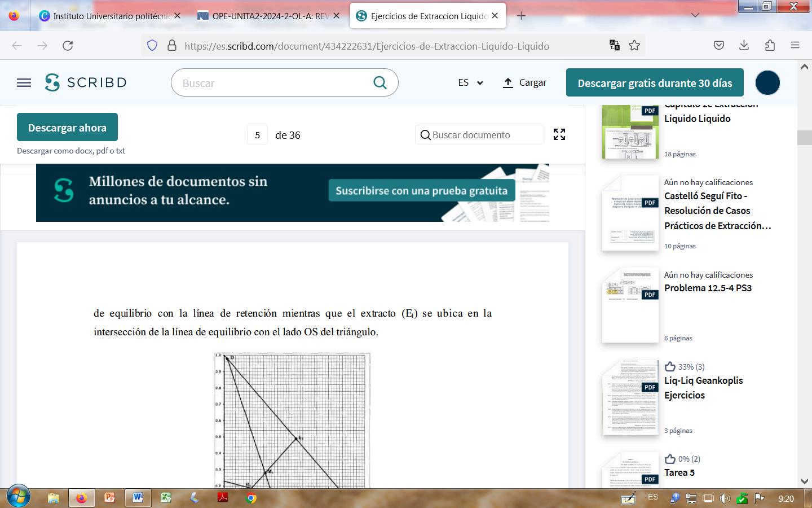Screen dimensions: 812x508
Task: Click the browser address bar URL
Action: 367,46
